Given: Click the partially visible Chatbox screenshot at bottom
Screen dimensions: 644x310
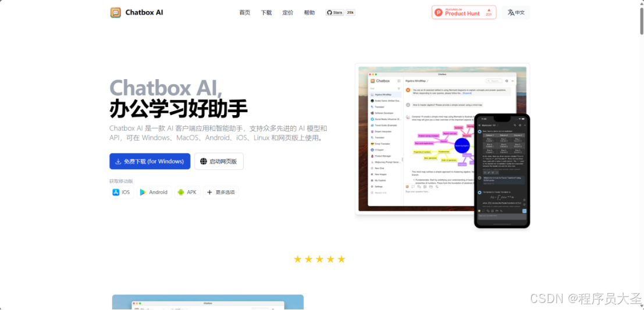Looking at the screenshot, I should [x=208, y=302].
